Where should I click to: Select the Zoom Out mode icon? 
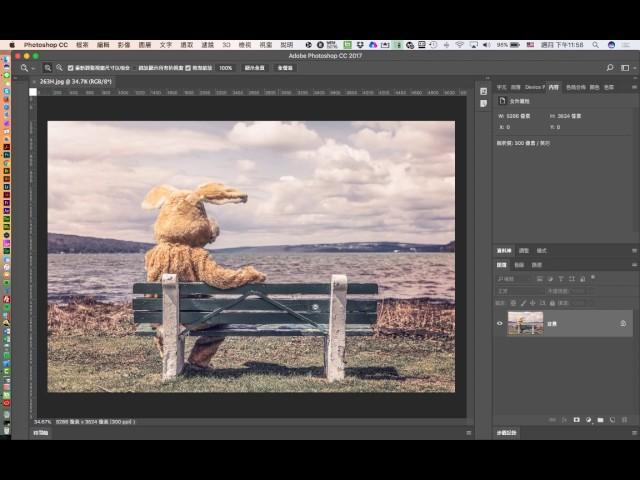coord(60,68)
